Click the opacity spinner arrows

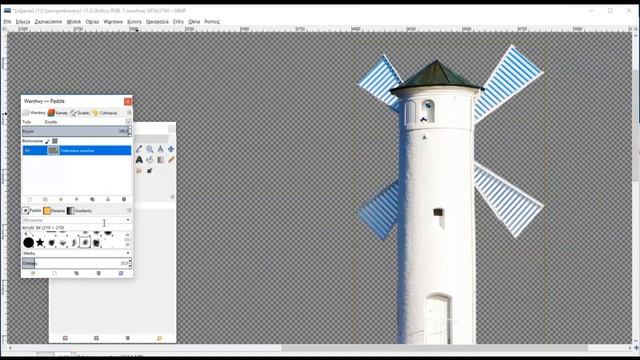click(130, 131)
